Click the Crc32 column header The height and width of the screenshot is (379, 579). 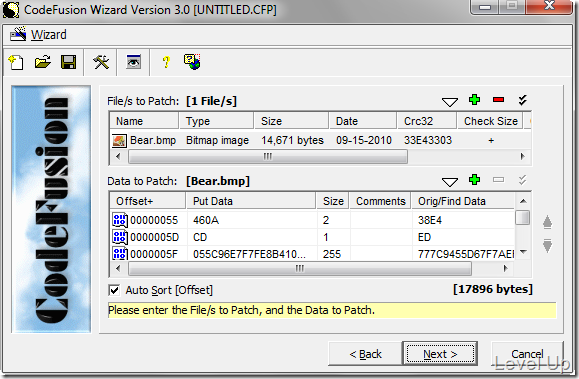tap(427, 121)
